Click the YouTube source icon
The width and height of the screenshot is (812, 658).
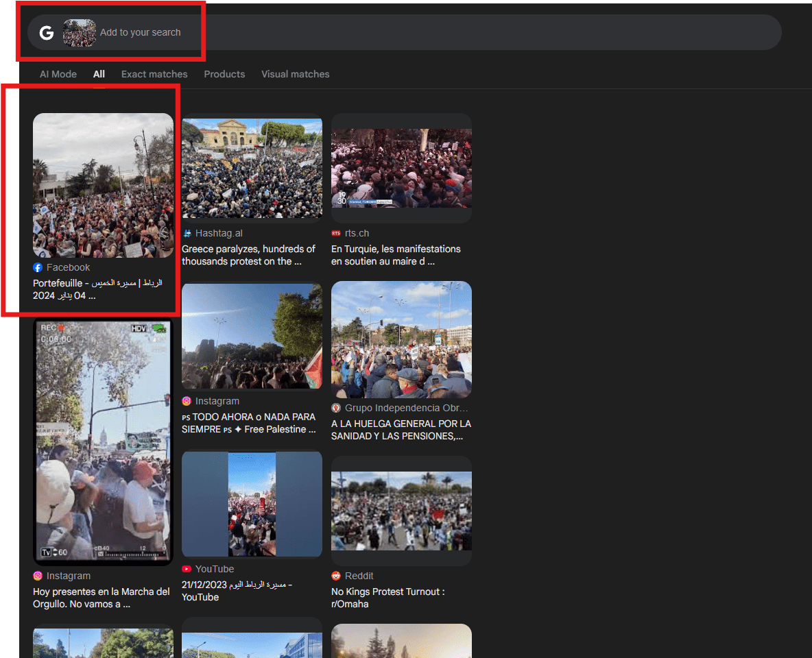click(x=187, y=570)
